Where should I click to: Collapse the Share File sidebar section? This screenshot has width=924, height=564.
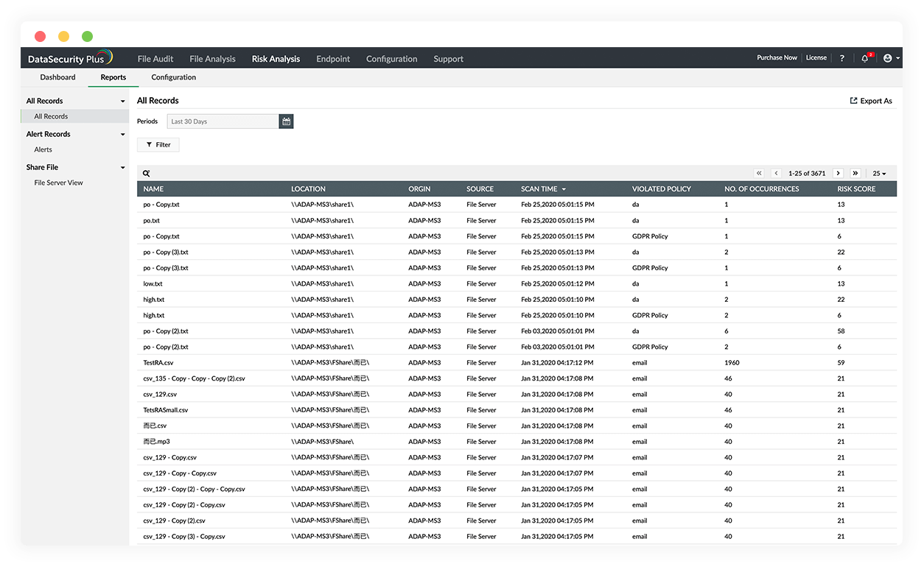pos(122,167)
